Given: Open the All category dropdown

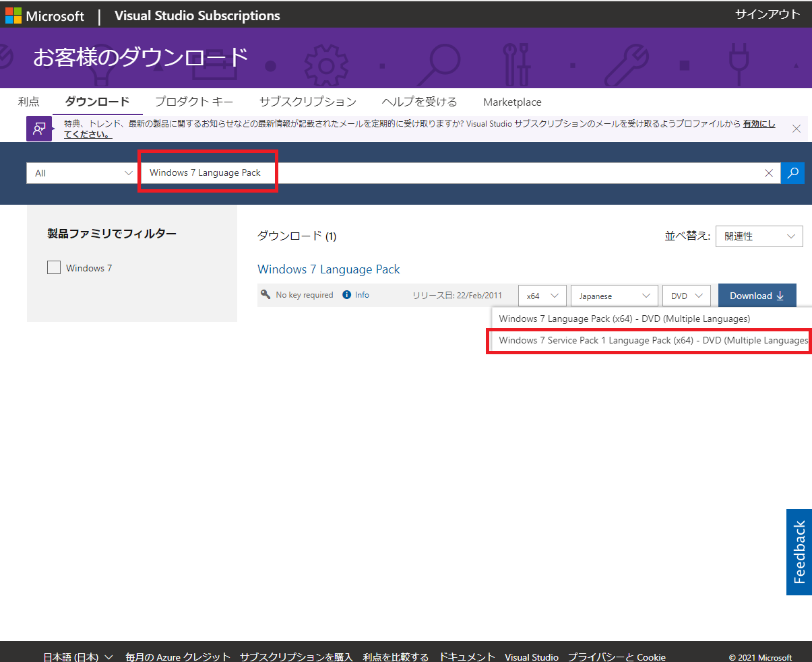Looking at the screenshot, I should [x=82, y=173].
